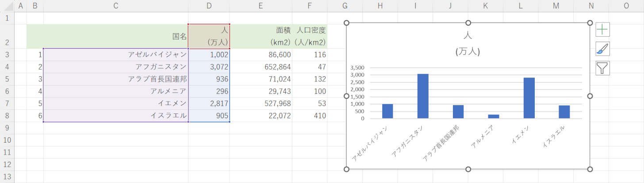Open the Chart Styles paintbrush button
Viewport: 644px width, 183px height.
pos(602,49)
